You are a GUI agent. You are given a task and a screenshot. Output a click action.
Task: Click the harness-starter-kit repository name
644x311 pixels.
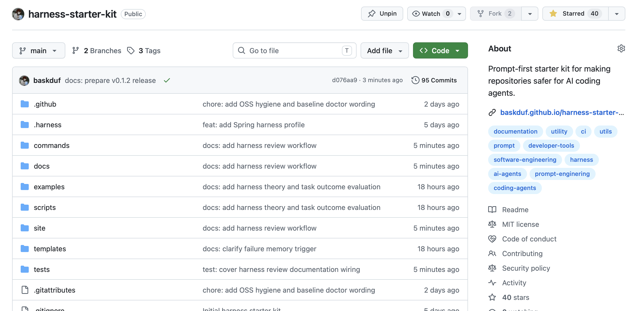pos(72,14)
